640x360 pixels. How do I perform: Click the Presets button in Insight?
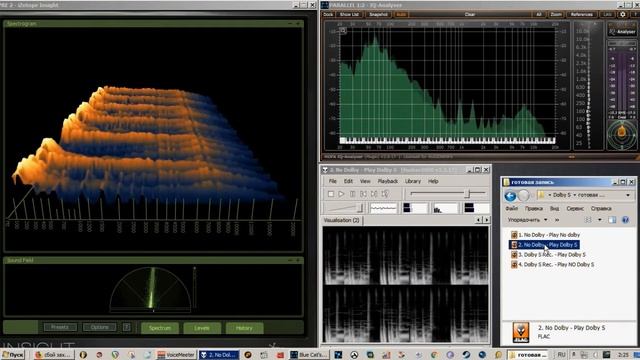pos(60,327)
